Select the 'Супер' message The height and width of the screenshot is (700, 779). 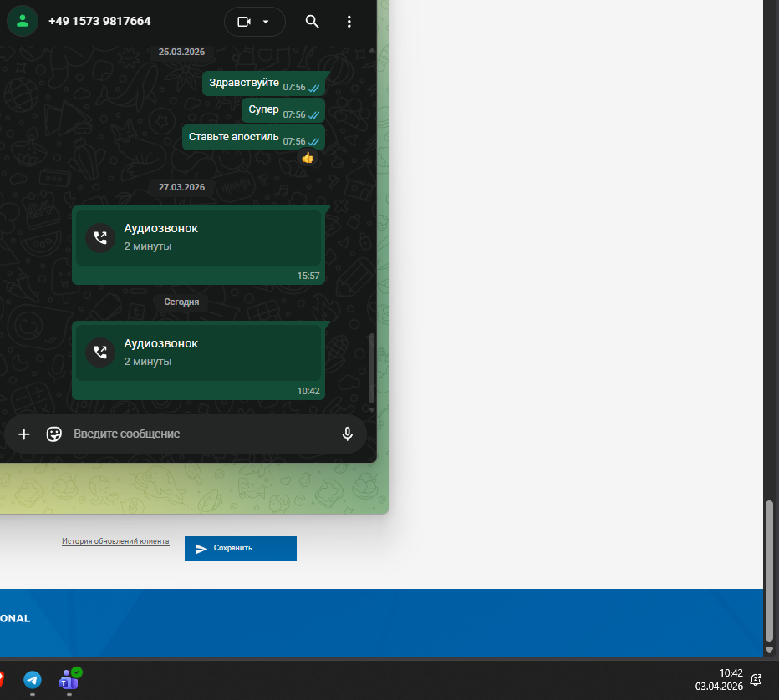283,110
